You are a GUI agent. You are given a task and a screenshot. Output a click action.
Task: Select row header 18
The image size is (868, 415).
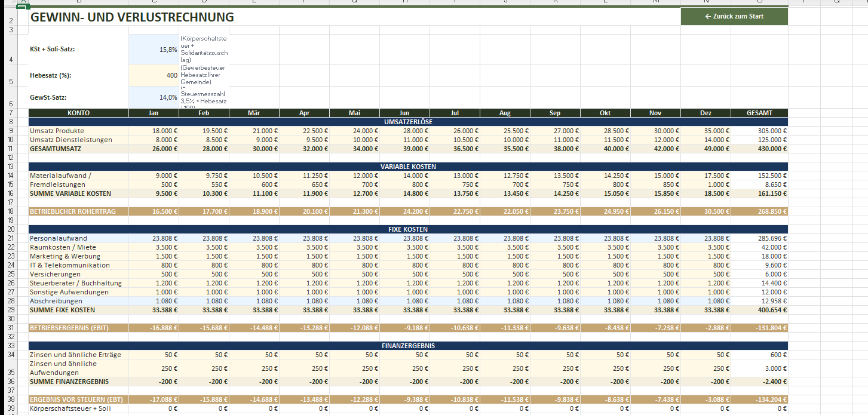pyautogui.click(x=11, y=211)
